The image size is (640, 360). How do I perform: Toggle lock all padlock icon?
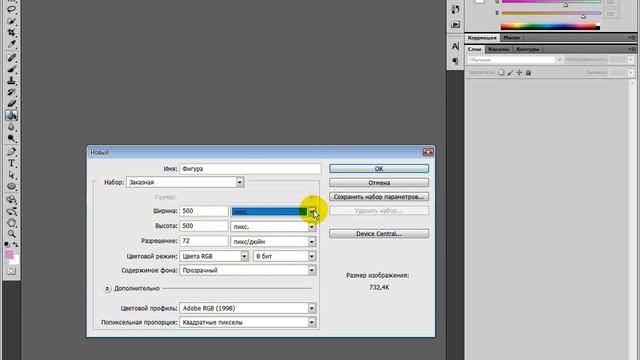528,72
